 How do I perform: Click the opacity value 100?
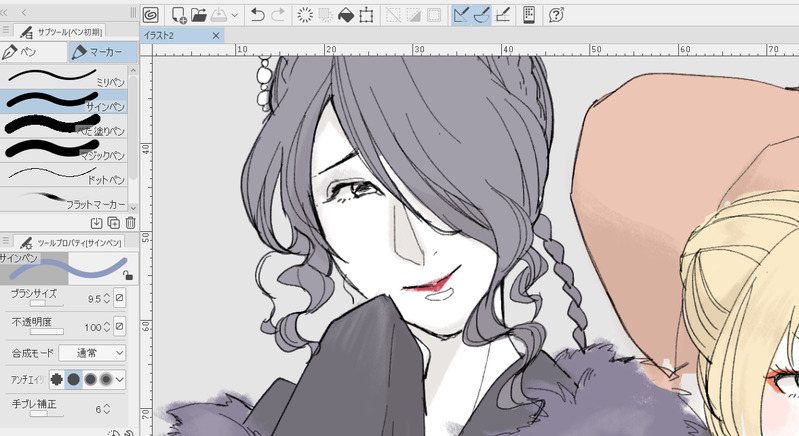(x=93, y=327)
